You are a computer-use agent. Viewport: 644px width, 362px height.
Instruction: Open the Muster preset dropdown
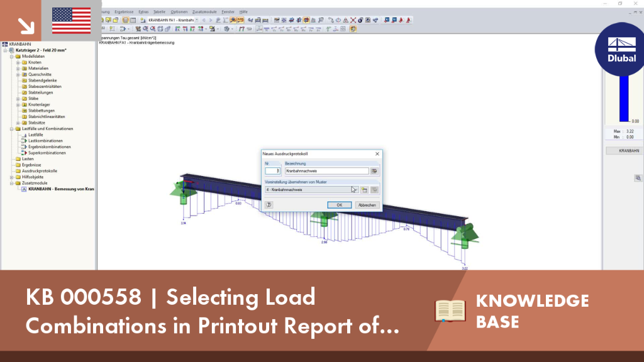[311, 190]
